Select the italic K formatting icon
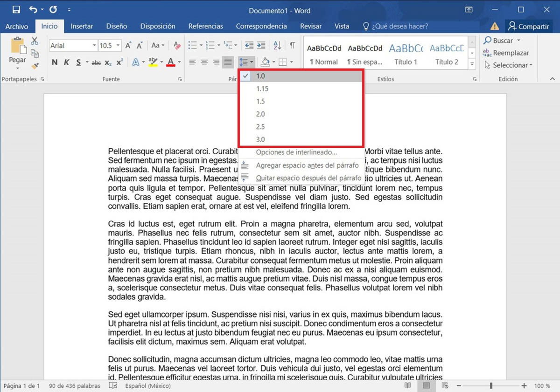The height and width of the screenshot is (392, 560). pyautogui.click(x=66, y=62)
